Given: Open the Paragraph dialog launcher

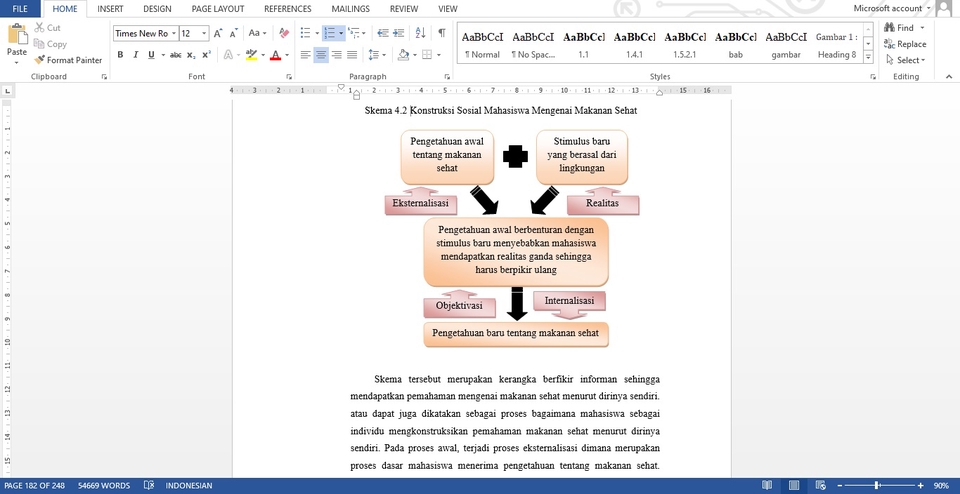Looking at the screenshot, I should 447,77.
